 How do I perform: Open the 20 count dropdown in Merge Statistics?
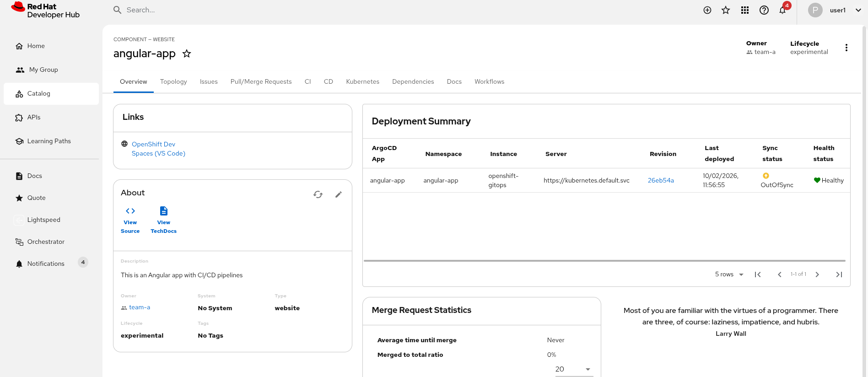pyautogui.click(x=574, y=369)
